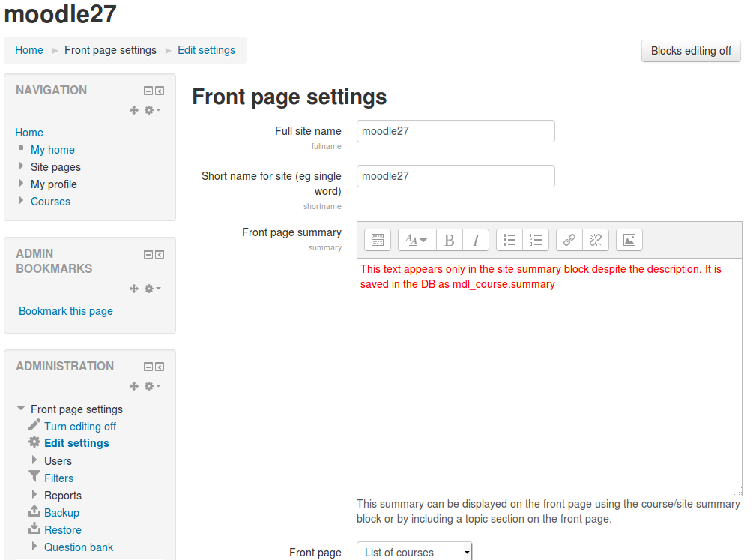This screenshot has height=560, width=756.
Task: Click Blocks editing off button
Action: (x=691, y=51)
